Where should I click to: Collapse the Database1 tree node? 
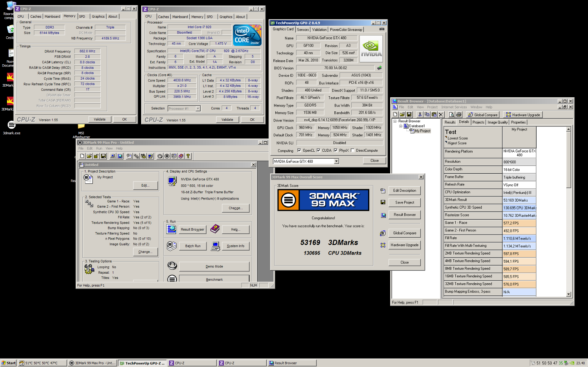pos(401,126)
